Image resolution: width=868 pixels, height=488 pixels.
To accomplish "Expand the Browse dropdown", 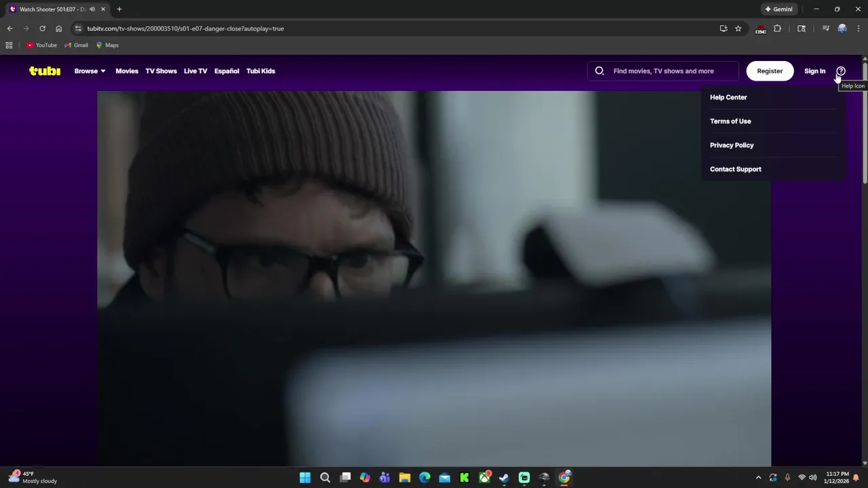I will (90, 70).
